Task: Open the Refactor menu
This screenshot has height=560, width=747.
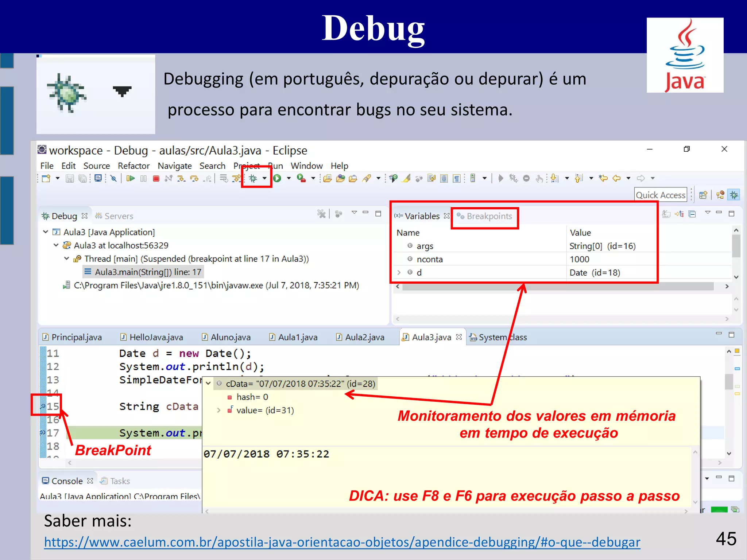Action: point(133,166)
